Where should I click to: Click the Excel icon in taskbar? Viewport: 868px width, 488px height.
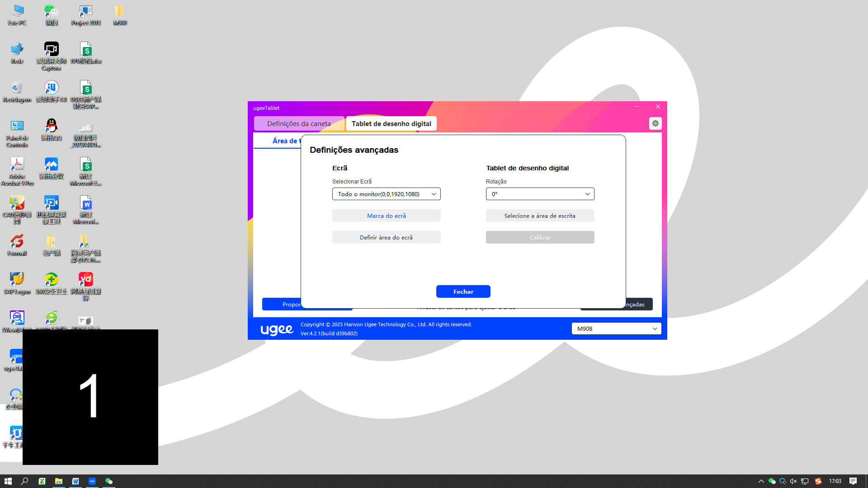tap(42, 481)
